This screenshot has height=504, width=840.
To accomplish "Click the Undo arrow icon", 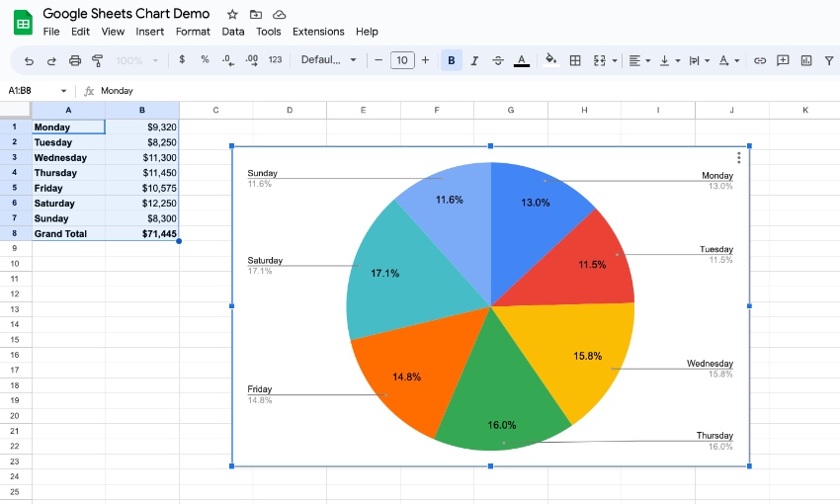I will [x=29, y=60].
